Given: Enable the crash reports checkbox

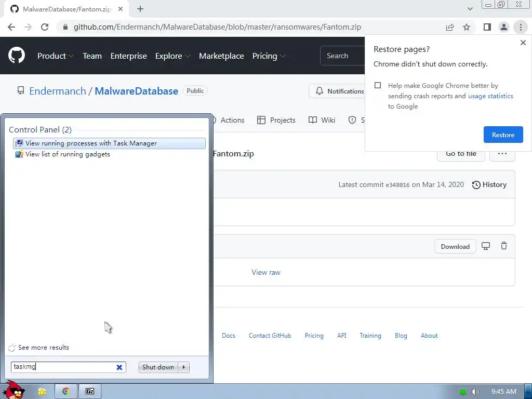Looking at the screenshot, I should click(x=378, y=85).
